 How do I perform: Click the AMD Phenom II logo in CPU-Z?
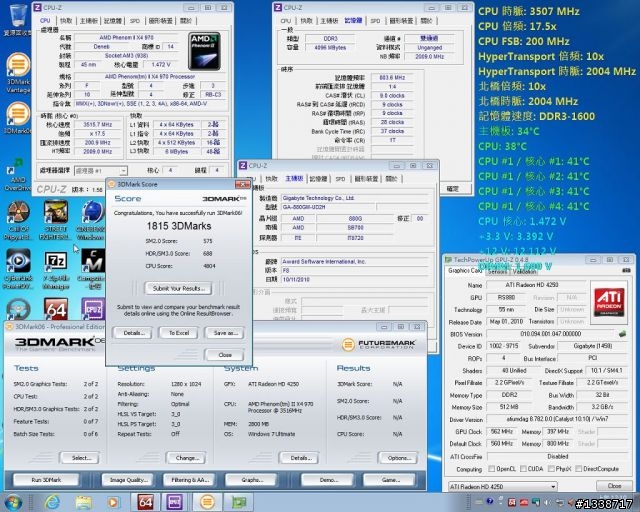(204, 52)
